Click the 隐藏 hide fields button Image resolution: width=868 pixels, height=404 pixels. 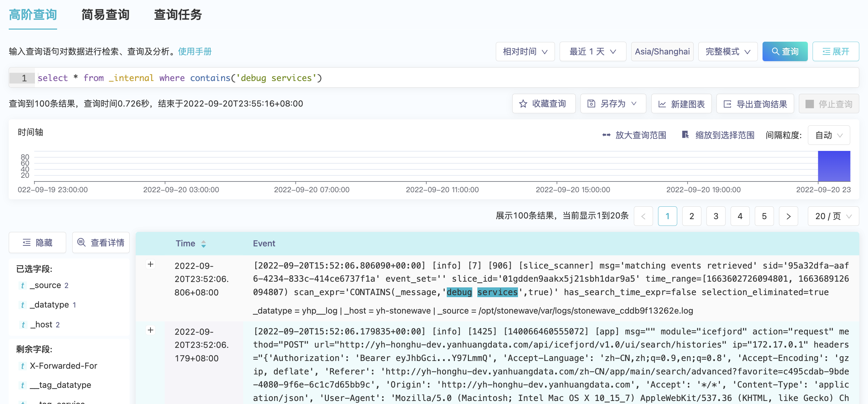click(x=37, y=242)
